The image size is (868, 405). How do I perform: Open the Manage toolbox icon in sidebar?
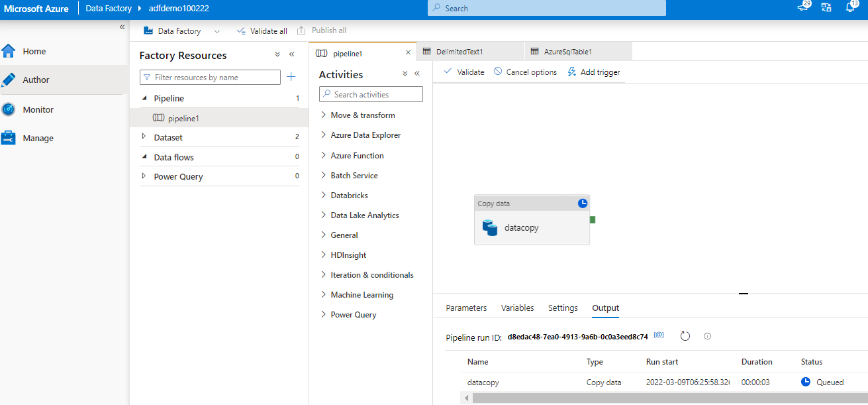pyautogui.click(x=9, y=138)
